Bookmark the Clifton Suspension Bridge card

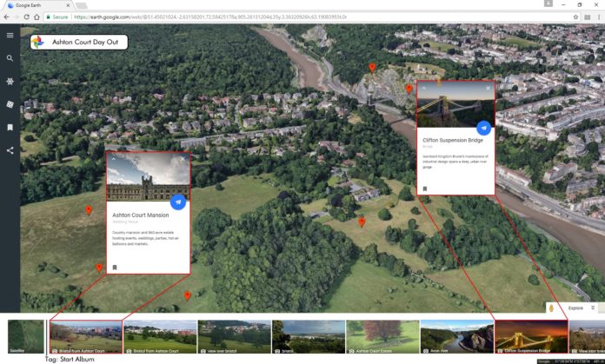425,189
